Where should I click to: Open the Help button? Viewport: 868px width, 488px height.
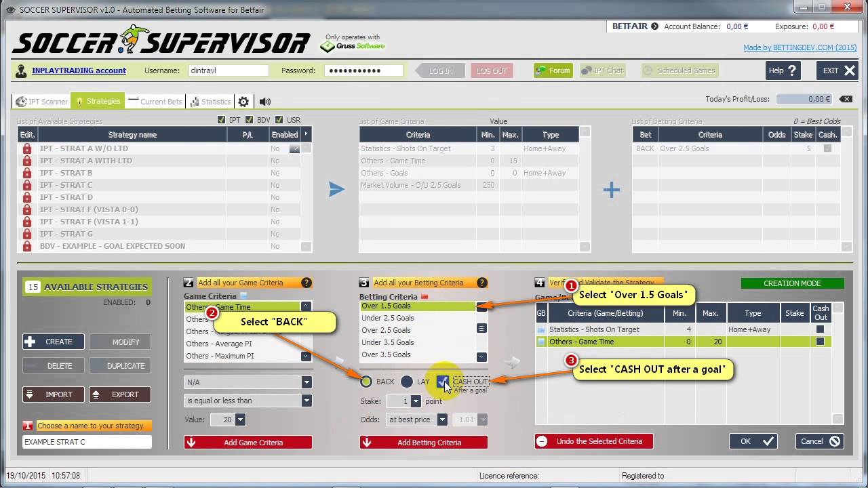coord(783,70)
